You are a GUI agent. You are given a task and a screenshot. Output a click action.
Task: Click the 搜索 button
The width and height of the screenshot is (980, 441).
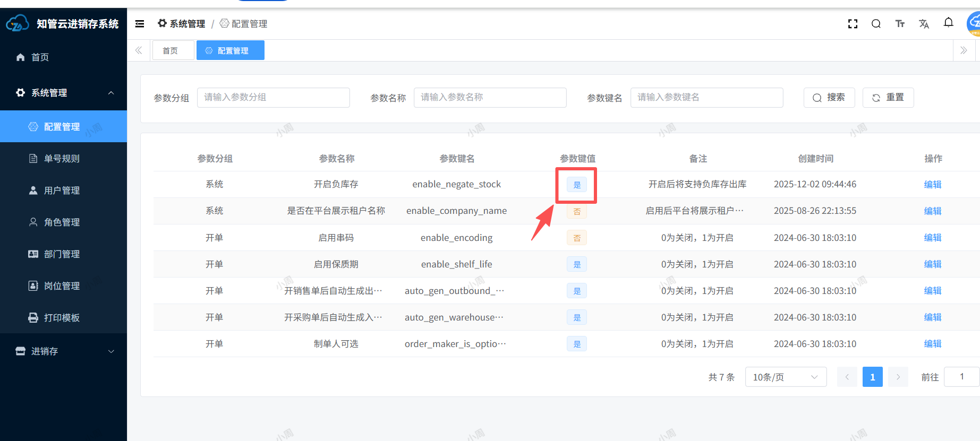pyautogui.click(x=829, y=98)
